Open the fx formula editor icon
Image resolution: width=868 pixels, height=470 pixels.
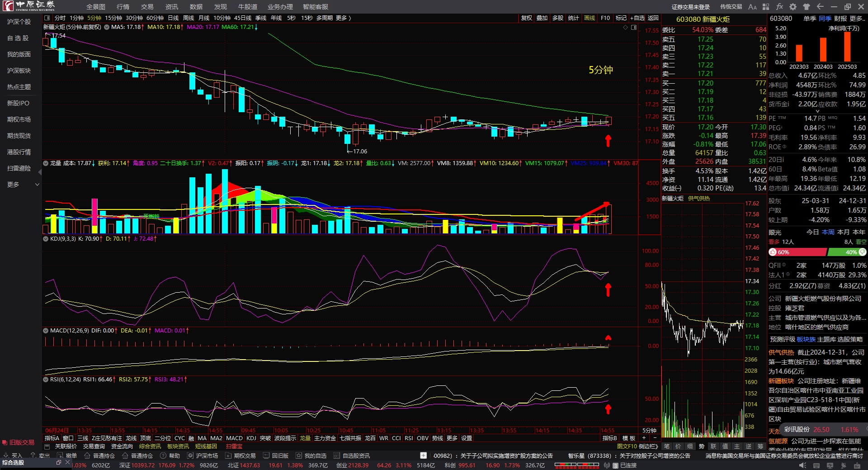point(779,7)
